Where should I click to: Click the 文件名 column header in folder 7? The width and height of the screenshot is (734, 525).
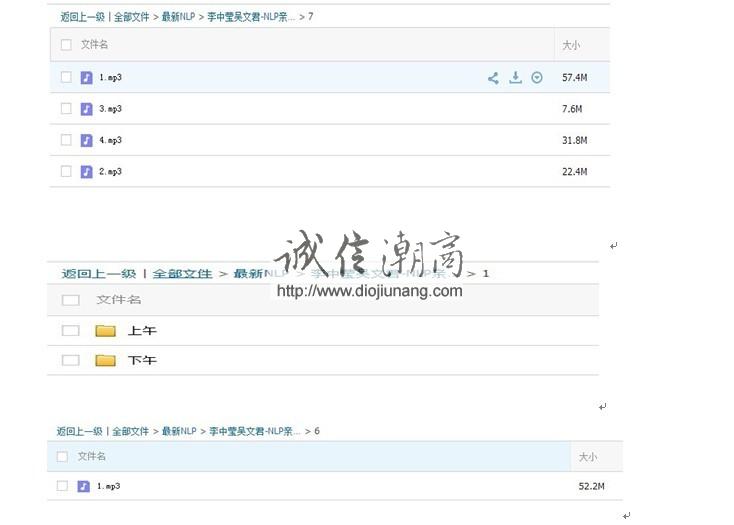tap(94, 44)
